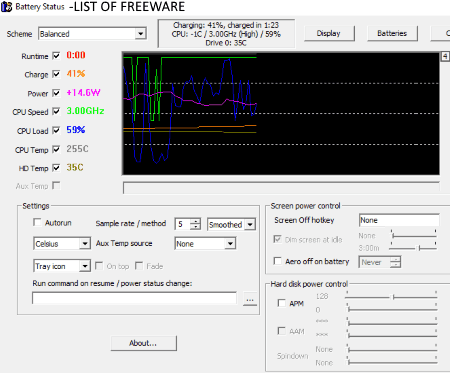The height and width of the screenshot is (373, 450).
Task: Open the Tray icon mode dropdown
Action: pos(62,266)
